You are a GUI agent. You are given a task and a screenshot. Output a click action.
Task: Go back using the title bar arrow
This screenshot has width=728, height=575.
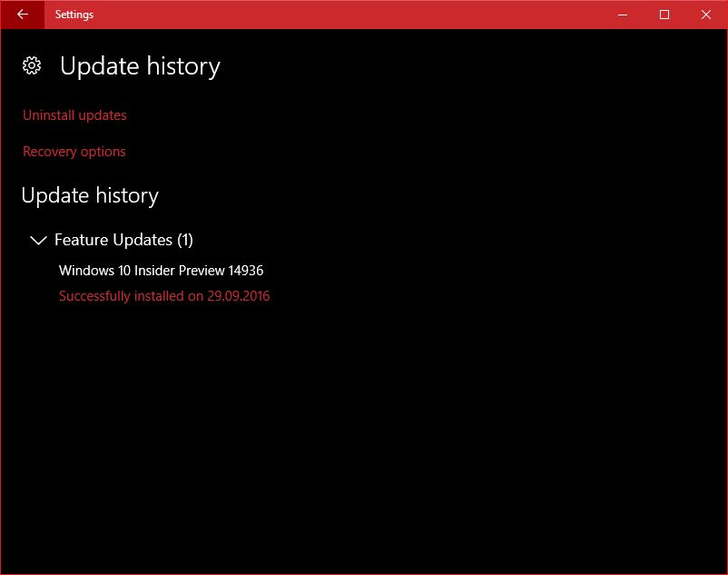(x=23, y=15)
